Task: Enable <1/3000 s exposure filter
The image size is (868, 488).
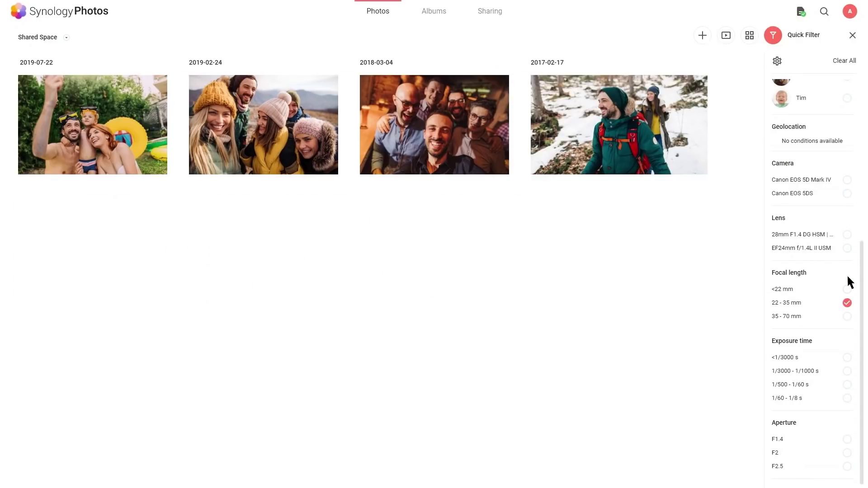Action: [847, 357]
